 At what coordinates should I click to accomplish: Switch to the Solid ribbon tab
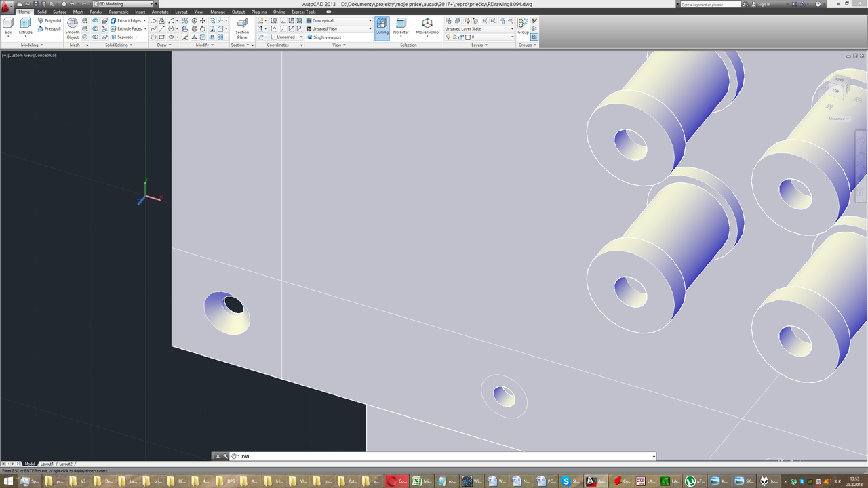[x=42, y=12]
